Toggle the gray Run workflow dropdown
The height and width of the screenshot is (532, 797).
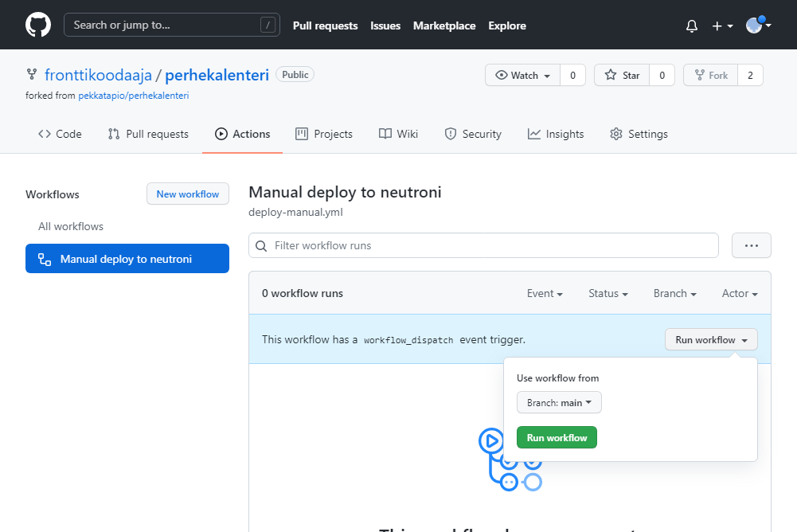click(x=711, y=340)
